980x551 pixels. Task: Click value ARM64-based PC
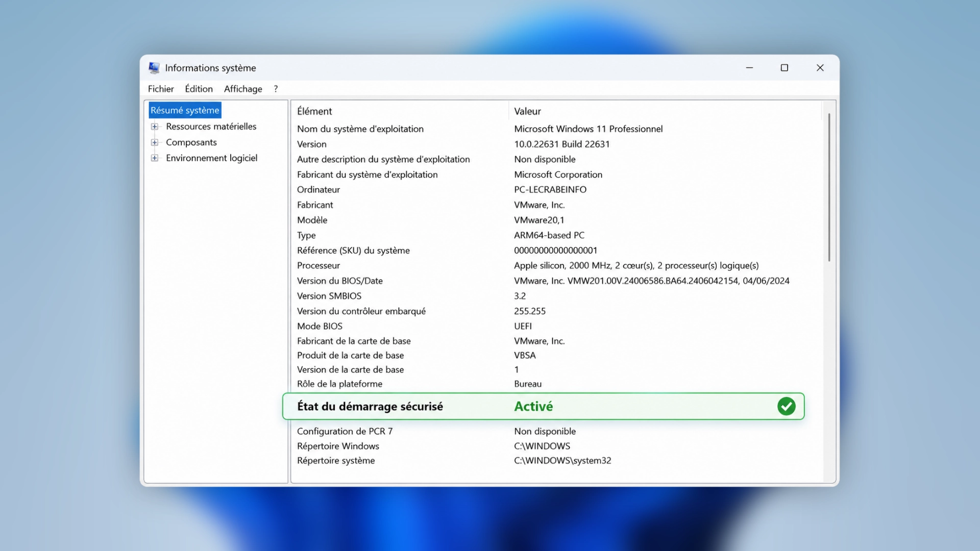tap(549, 235)
